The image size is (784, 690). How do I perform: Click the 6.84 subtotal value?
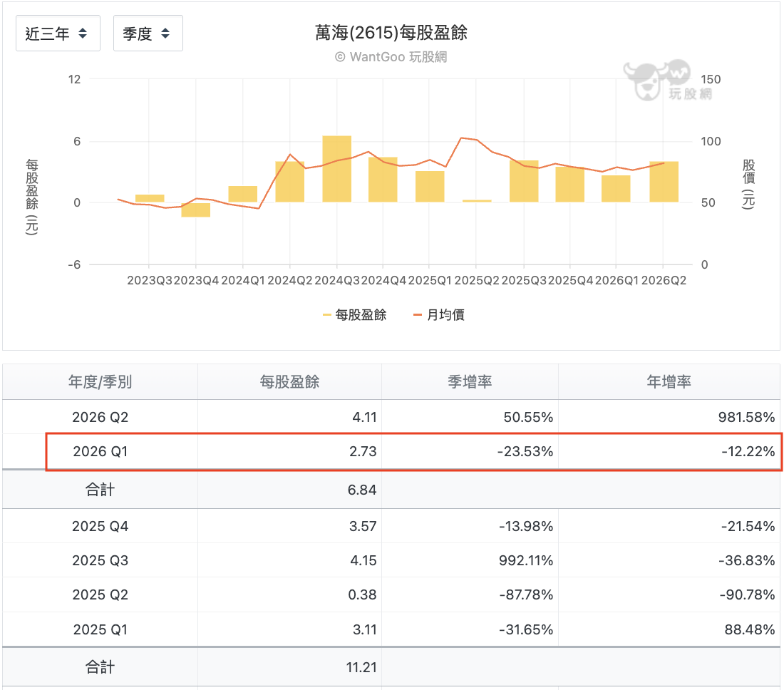[362, 490]
